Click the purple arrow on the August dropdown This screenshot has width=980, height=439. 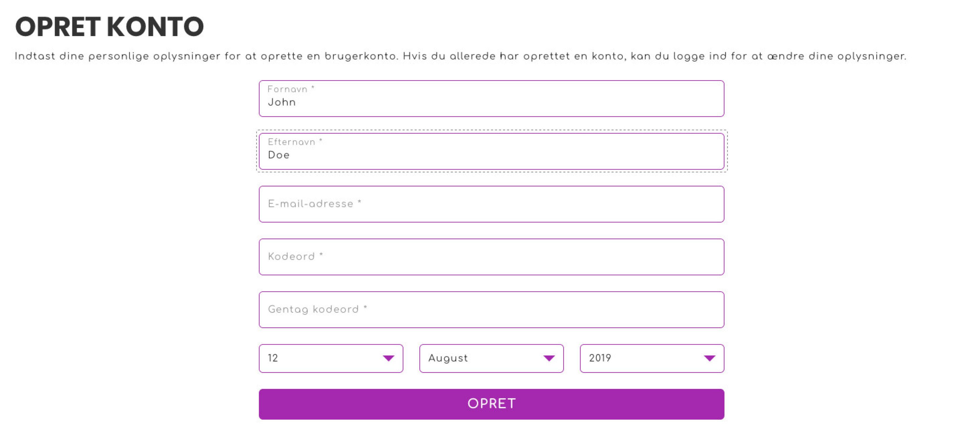[x=549, y=358]
